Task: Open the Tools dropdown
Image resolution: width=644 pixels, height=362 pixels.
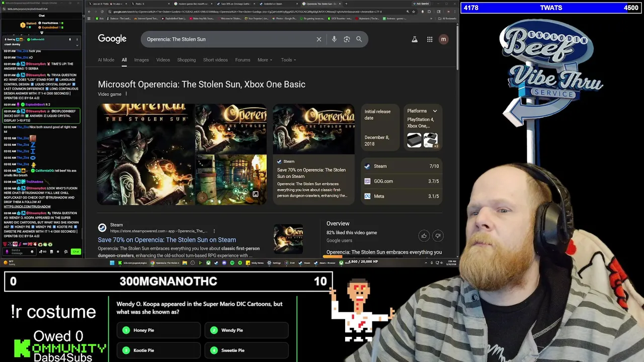Action: (x=288, y=60)
